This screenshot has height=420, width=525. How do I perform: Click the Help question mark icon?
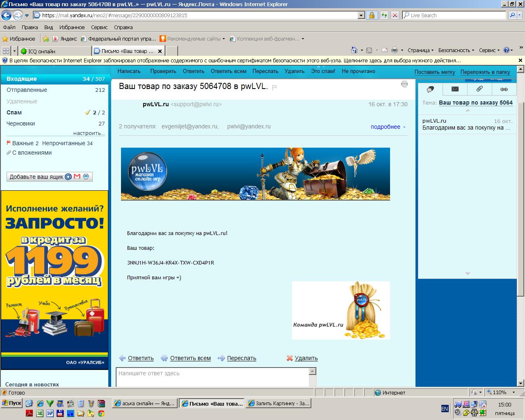click(507, 50)
